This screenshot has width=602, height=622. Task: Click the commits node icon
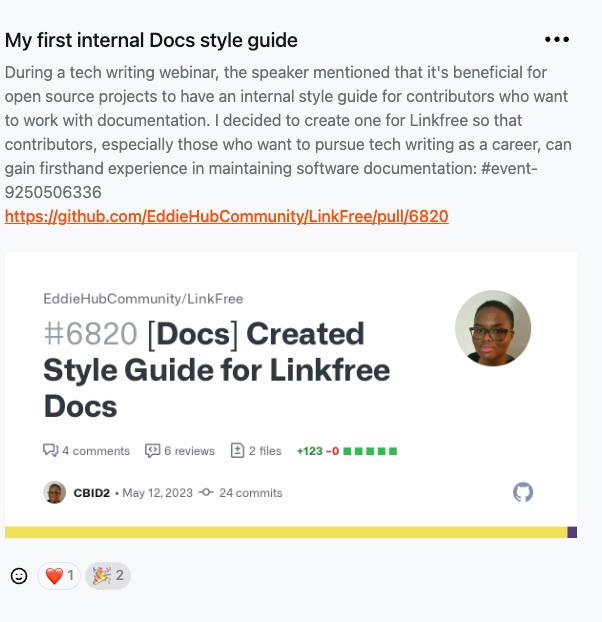pyautogui.click(x=206, y=493)
